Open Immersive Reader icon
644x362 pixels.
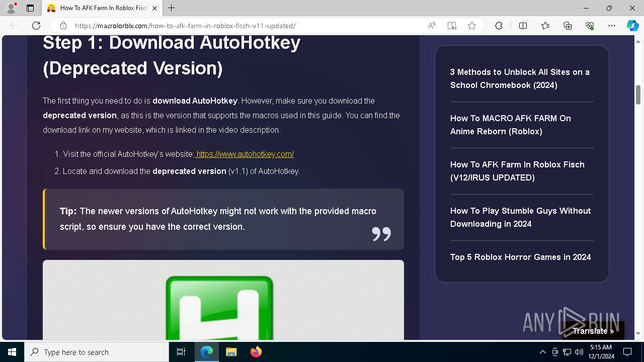pos(452,26)
